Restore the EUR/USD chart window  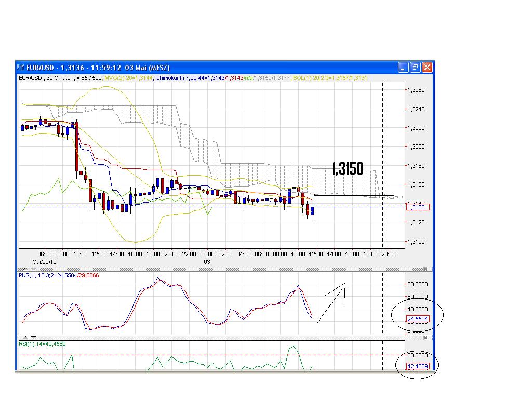[415, 67]
